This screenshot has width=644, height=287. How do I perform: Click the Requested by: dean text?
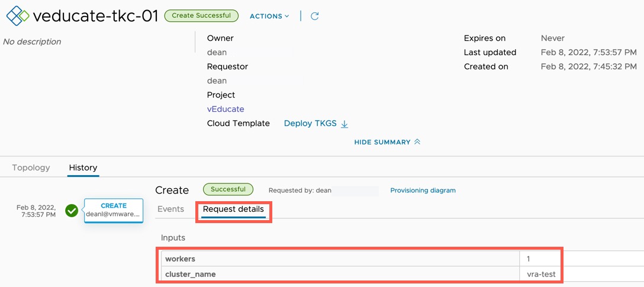point(300,191)
